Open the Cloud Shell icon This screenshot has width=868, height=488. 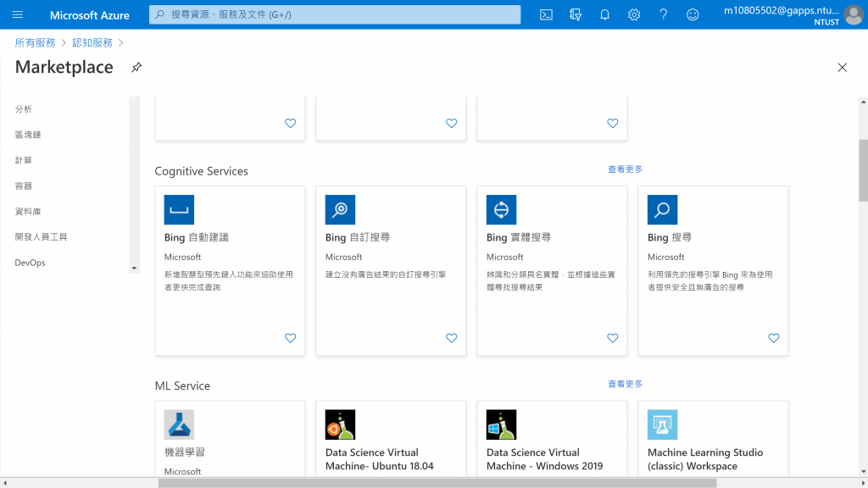tap(546, 15)
